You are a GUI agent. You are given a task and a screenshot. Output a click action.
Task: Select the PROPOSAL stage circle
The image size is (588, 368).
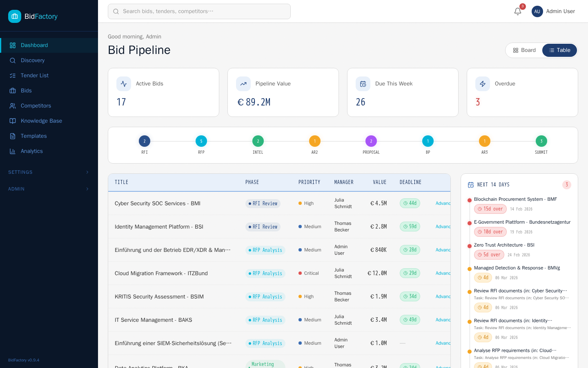(371, 141)
